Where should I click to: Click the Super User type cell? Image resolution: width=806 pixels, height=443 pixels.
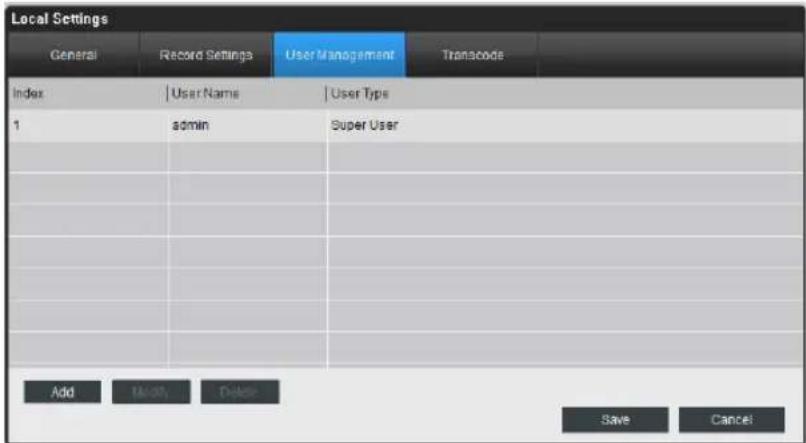[565, 125]
